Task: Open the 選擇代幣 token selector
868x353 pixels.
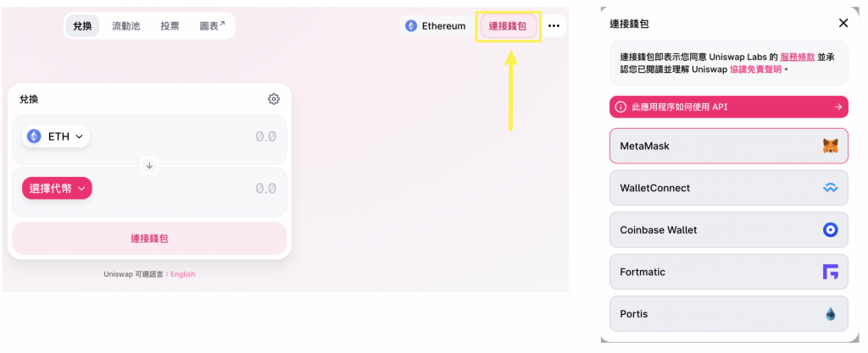Action: tap(57, 189)
